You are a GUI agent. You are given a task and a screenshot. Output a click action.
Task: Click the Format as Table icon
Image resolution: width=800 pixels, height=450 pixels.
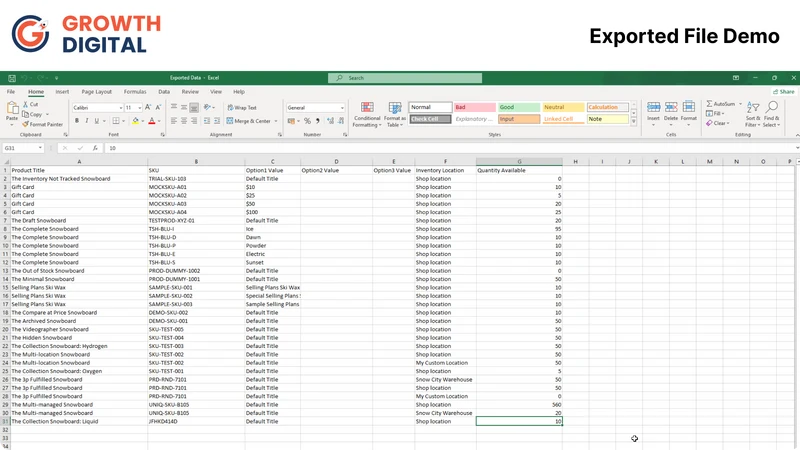pos(394,107)
